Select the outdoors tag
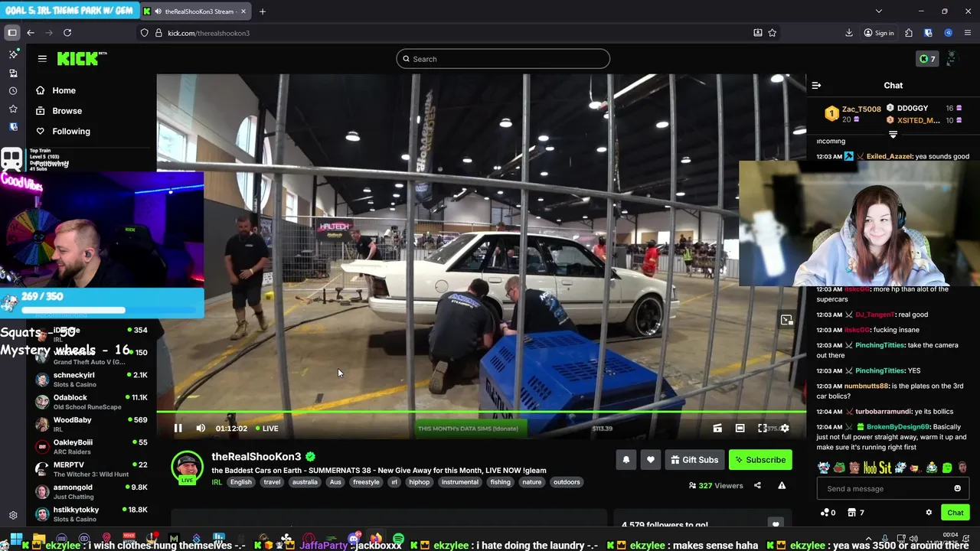The width and height of the screenshot is (980, 551). pos(567,482)
